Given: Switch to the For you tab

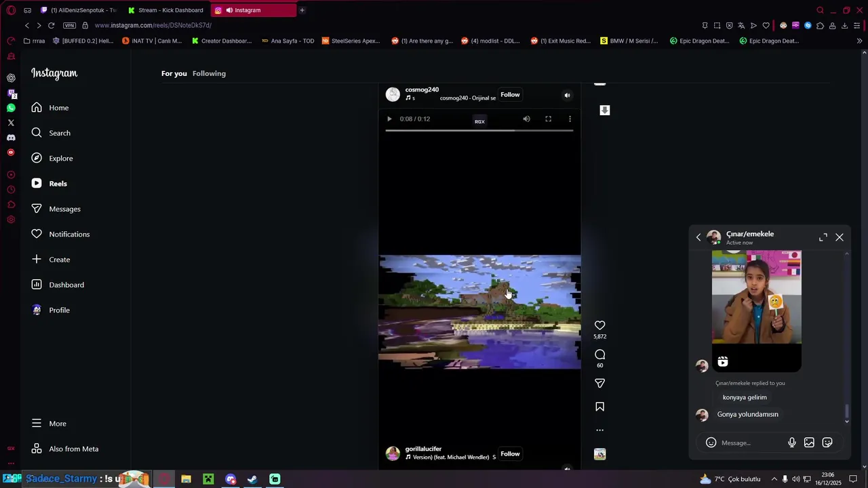Looking at the screenshot, I should coord(174,73).
